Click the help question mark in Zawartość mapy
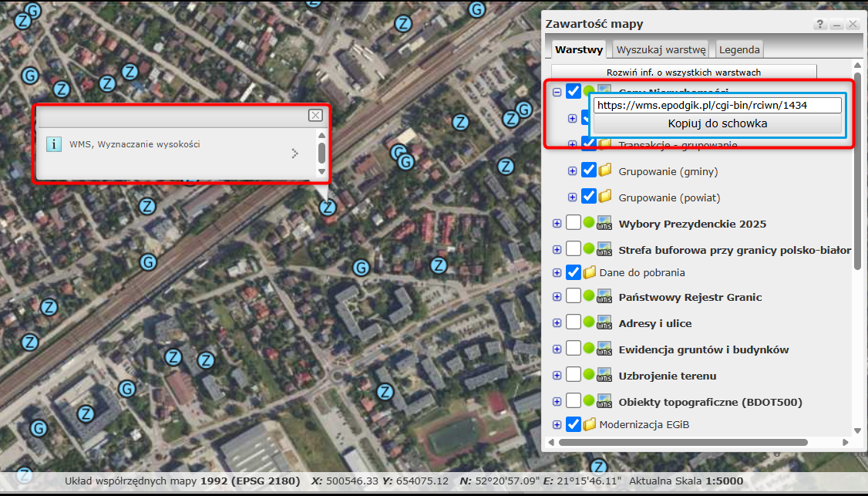Screen dimensions: 868x496 pyautogui.click(x=820, y=25)
